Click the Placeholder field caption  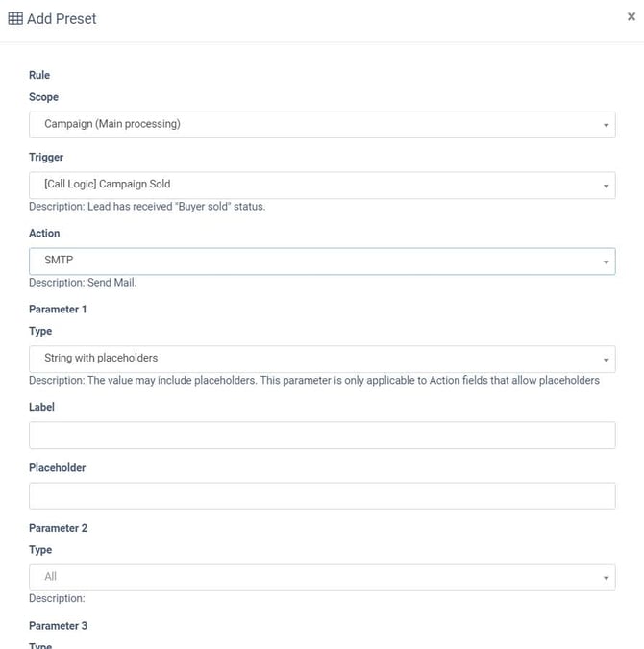point(57,467)
